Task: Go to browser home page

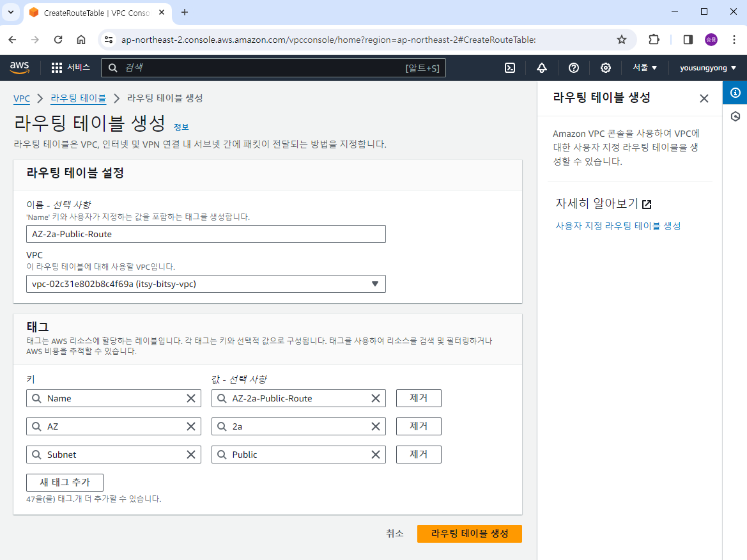Action: pos(81,40)
